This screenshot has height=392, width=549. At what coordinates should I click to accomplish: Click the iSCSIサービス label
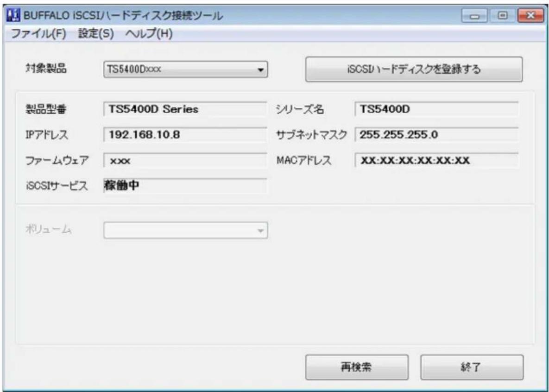coord(57,186)
